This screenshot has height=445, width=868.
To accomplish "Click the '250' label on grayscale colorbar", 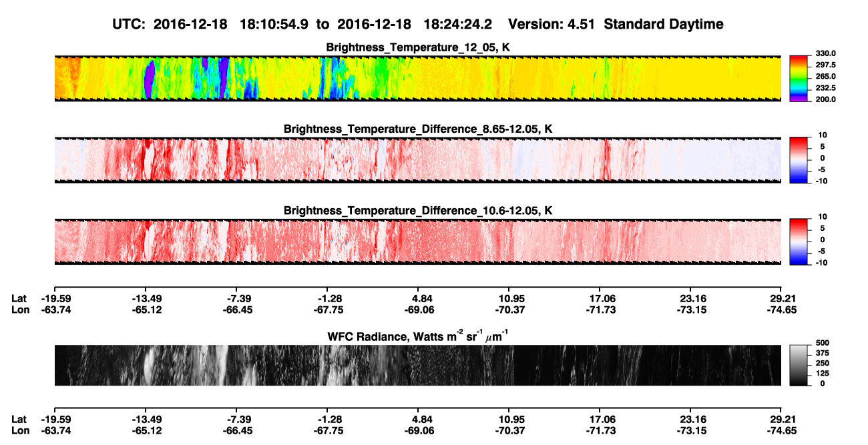I will point(823,364).
